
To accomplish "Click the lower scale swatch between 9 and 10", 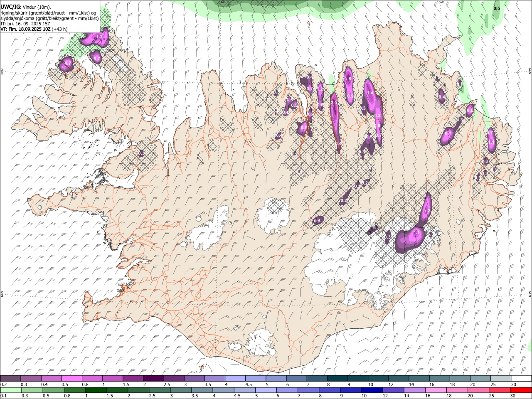I will (351, 390).
